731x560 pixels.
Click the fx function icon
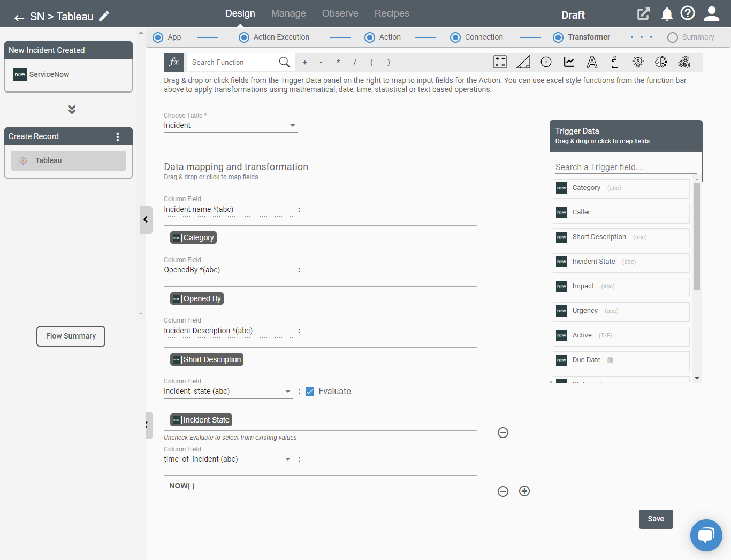(x=174, y=62)
